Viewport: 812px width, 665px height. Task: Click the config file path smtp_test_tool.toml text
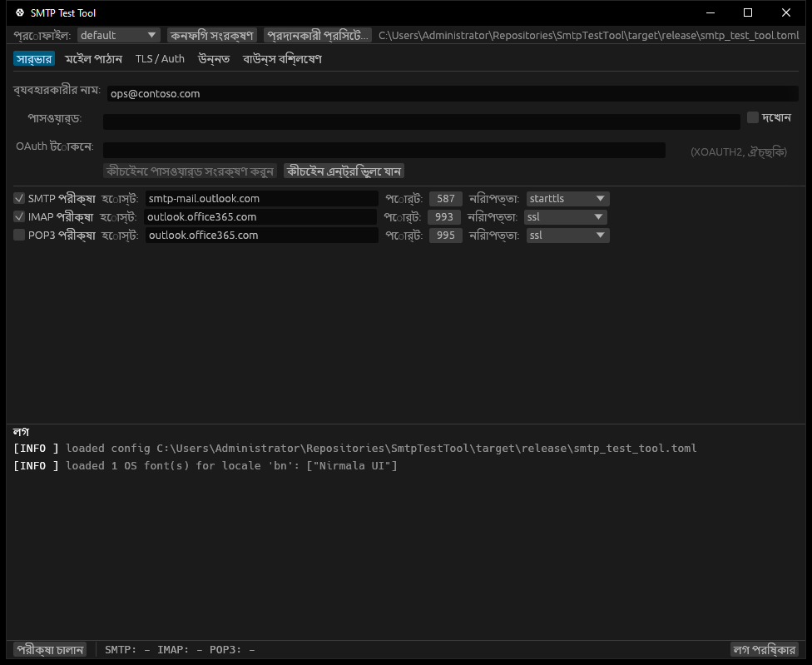coord(589,35)
